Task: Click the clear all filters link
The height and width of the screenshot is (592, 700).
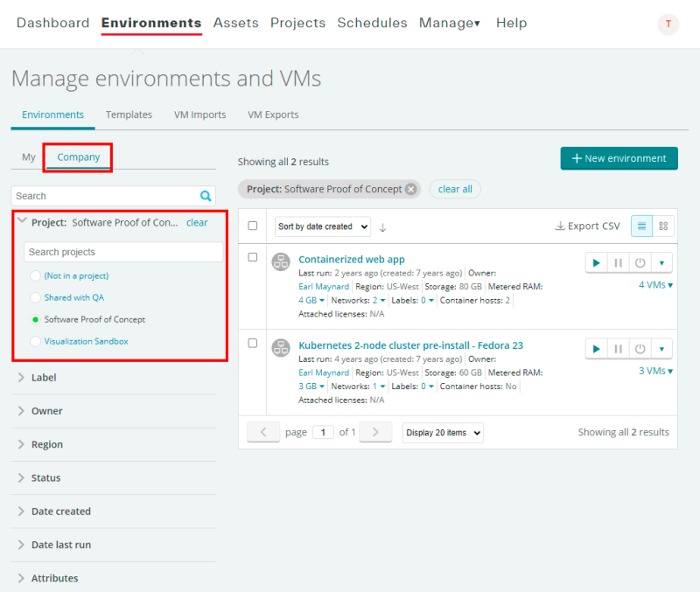Action: tap(455, 189)
